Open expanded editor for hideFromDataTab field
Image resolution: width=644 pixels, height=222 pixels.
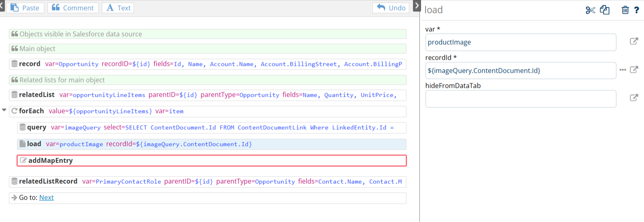[x=633, y=98]
